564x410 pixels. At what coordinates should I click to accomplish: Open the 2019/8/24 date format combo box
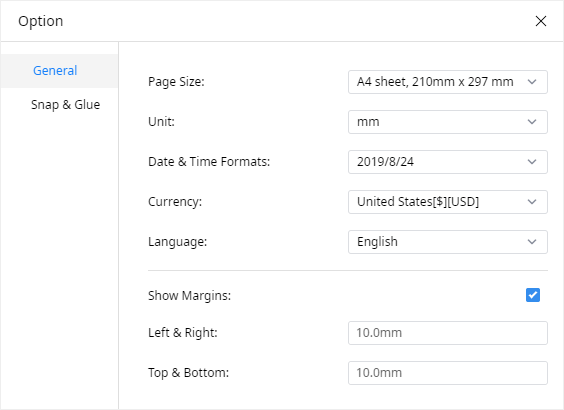[x=448, y=162]
